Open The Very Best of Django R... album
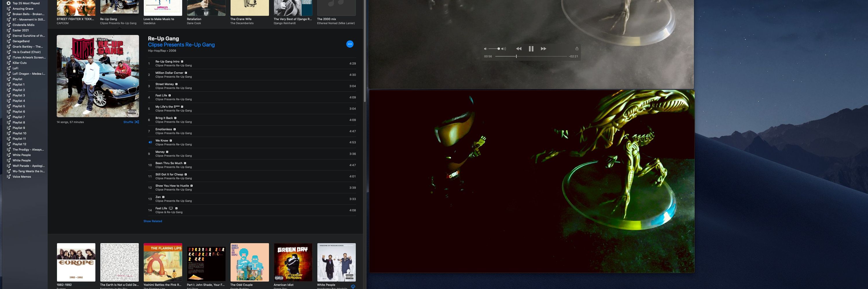868x289 pixels. click(293, 8)
